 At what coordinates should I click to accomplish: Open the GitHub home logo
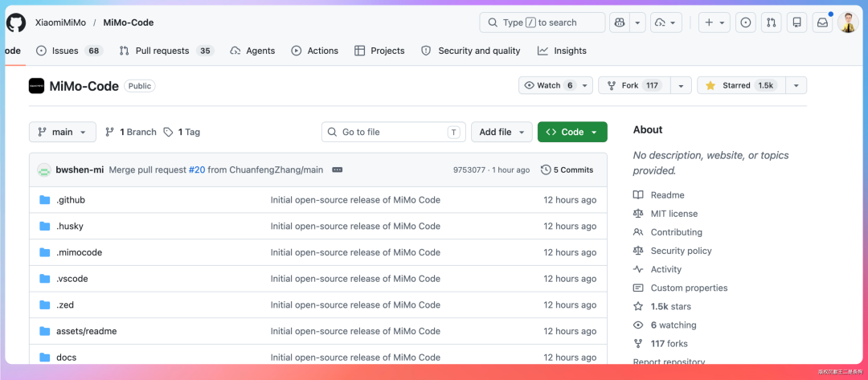click(16, 22)
